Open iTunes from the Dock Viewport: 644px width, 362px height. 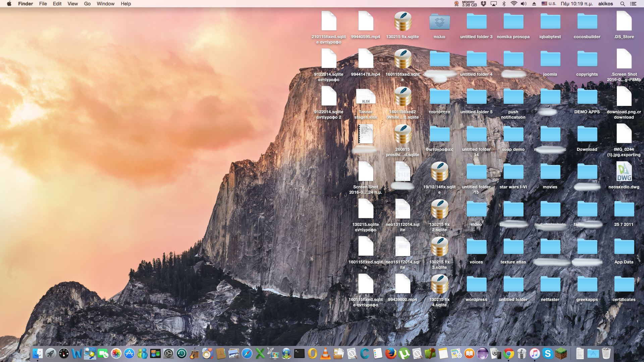click(x=535, y=353)
